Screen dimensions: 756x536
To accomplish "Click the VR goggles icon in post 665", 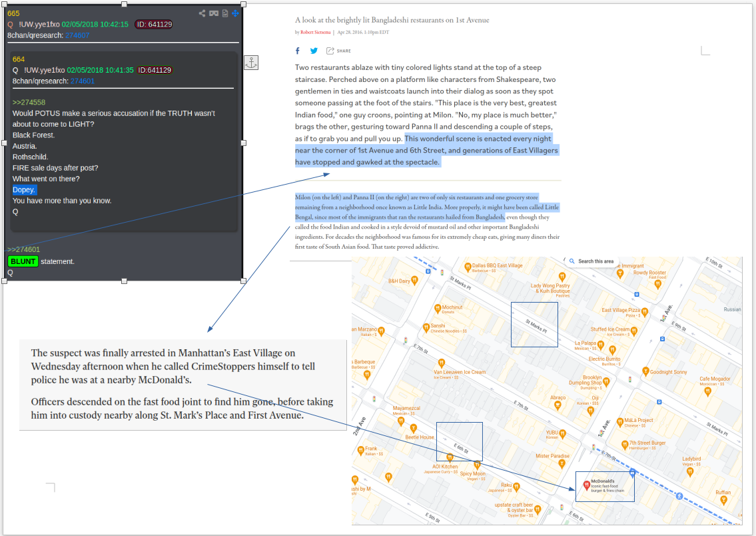I will 214,13.
